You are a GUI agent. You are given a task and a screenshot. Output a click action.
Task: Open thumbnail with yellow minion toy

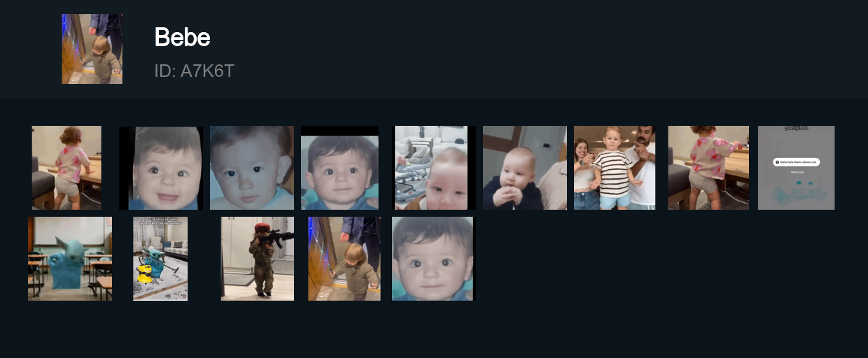coord(160,259)
